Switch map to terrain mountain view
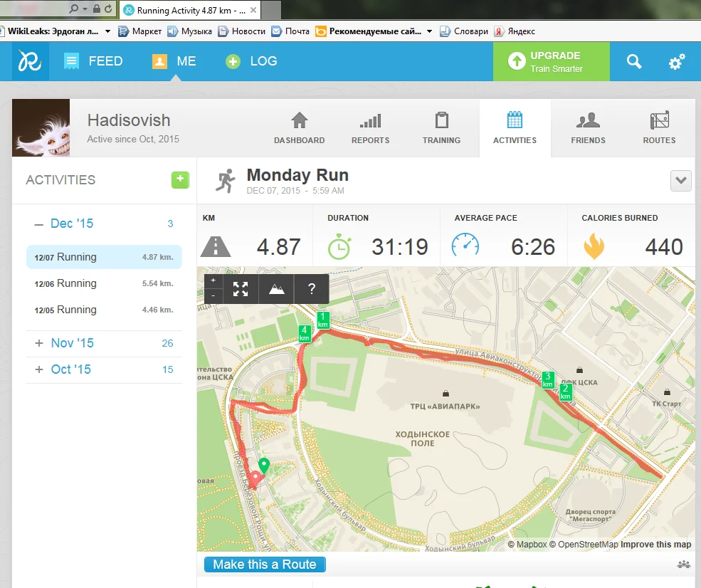 (x=276, y=289)
